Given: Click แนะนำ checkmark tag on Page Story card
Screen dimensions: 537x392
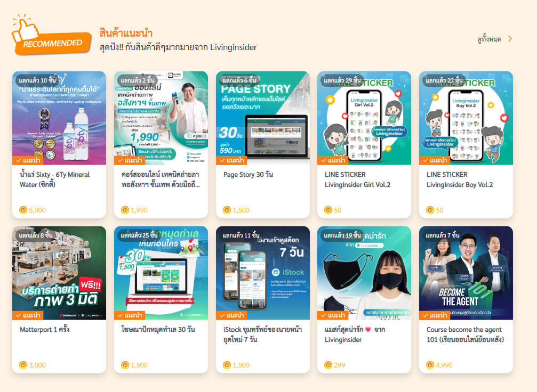Looking at the screenshot, I should pos(231,160).
